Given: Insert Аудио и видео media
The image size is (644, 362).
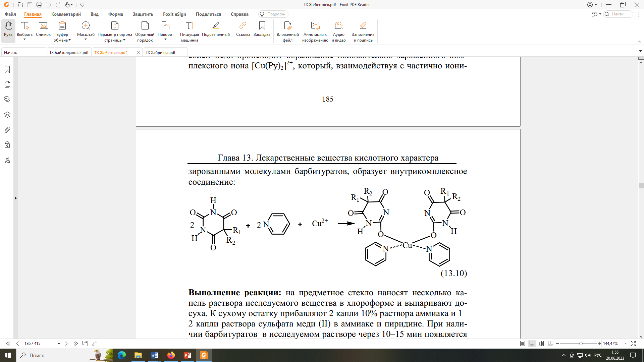Looking at the screenshot, I should tap(339, 32).
